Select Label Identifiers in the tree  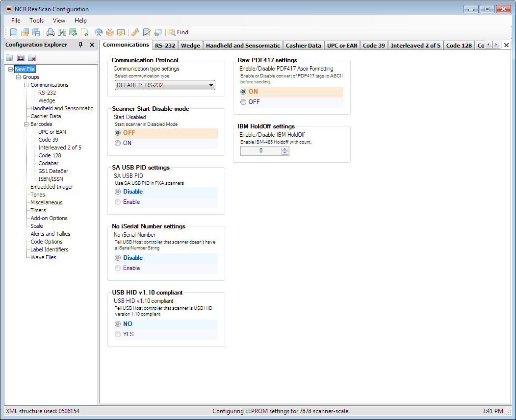point(50,249)
